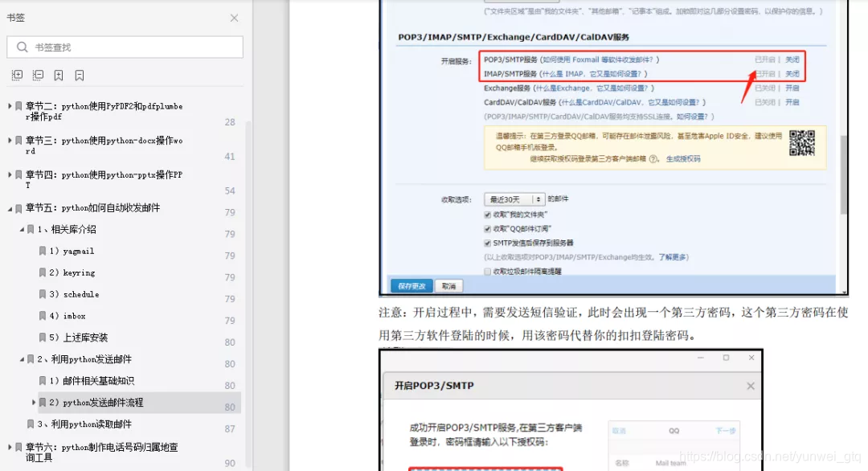Click bookmark icon beside 章节三
Screen dimensions: 868x471
tap(18, 140)
